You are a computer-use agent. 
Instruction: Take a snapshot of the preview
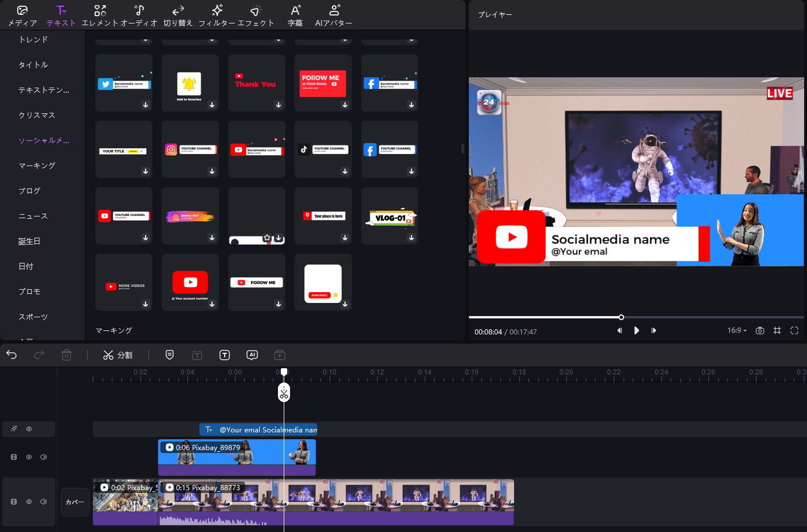point(760,330)
